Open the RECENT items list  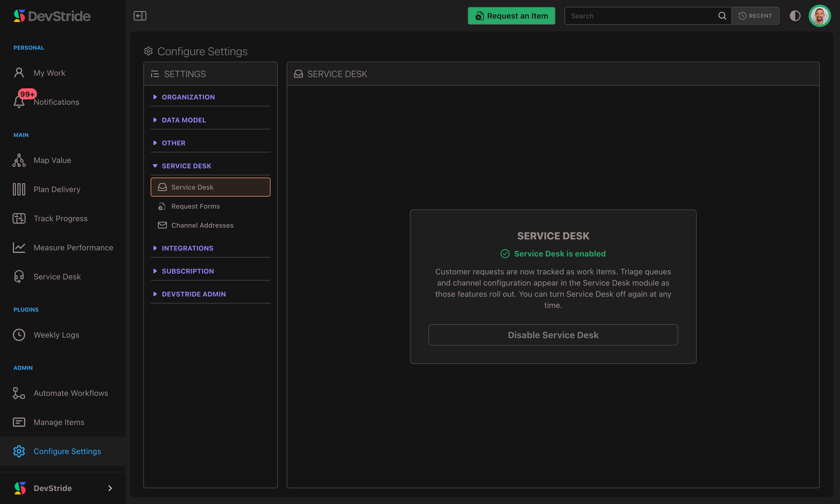click(755, 16)
